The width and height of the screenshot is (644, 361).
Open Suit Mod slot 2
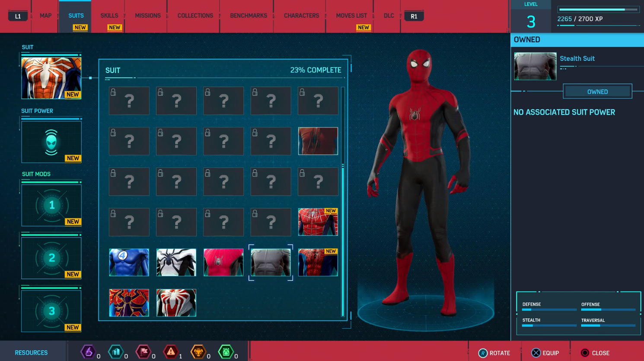pos(51,258)
